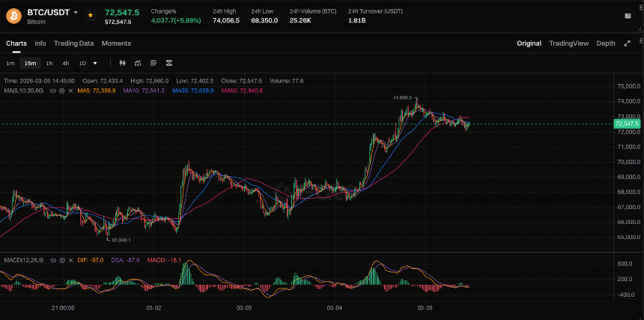This screenshot has width=644, height=320.
Task: Click the MA5: 72,389.9 value
Action: [97, 91]
